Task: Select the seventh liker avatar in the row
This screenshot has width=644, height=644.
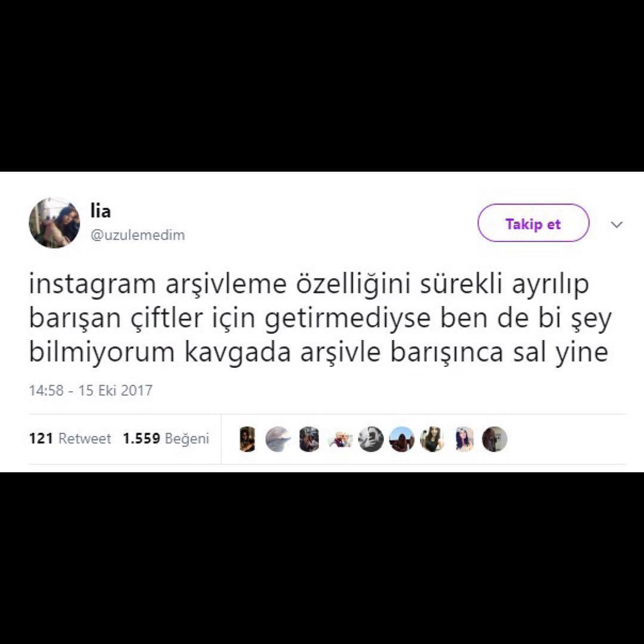Action: click(432, 439)
